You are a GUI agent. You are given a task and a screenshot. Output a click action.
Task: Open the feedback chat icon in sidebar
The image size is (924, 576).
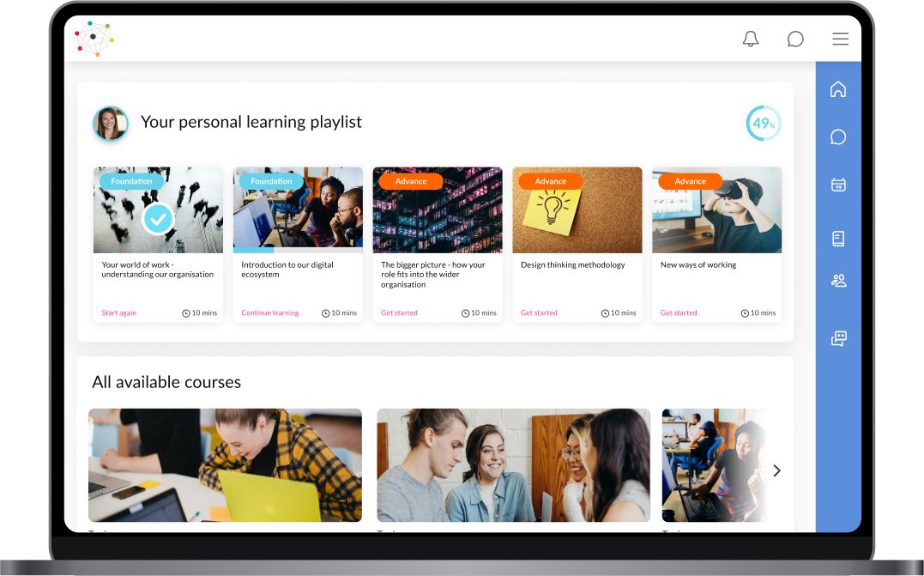pos(838,338)
